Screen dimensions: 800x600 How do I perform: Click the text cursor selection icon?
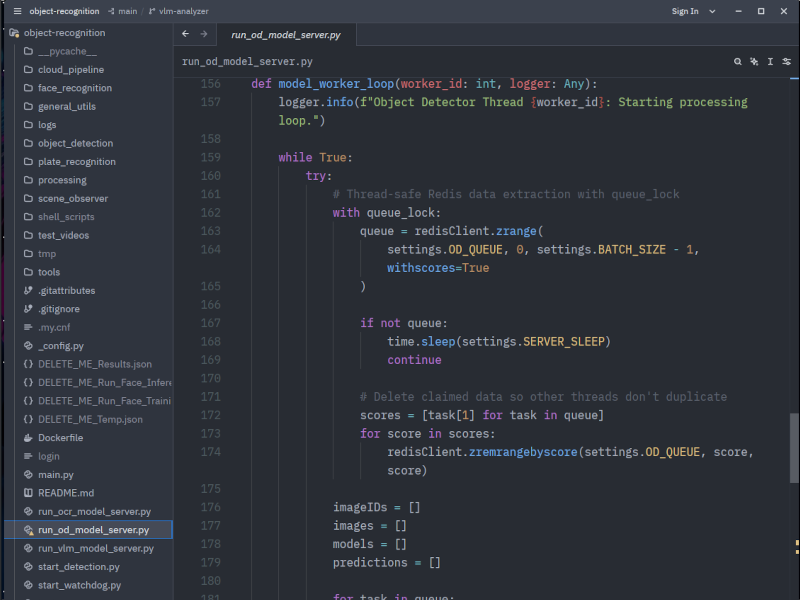coord(770,62)
